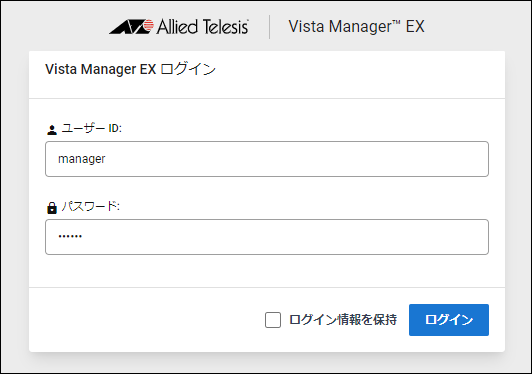Click the user silhouette icon beside ユーザー ID
Image resolution: width=532 pixels, height=374 pixels.
(52, 130)
